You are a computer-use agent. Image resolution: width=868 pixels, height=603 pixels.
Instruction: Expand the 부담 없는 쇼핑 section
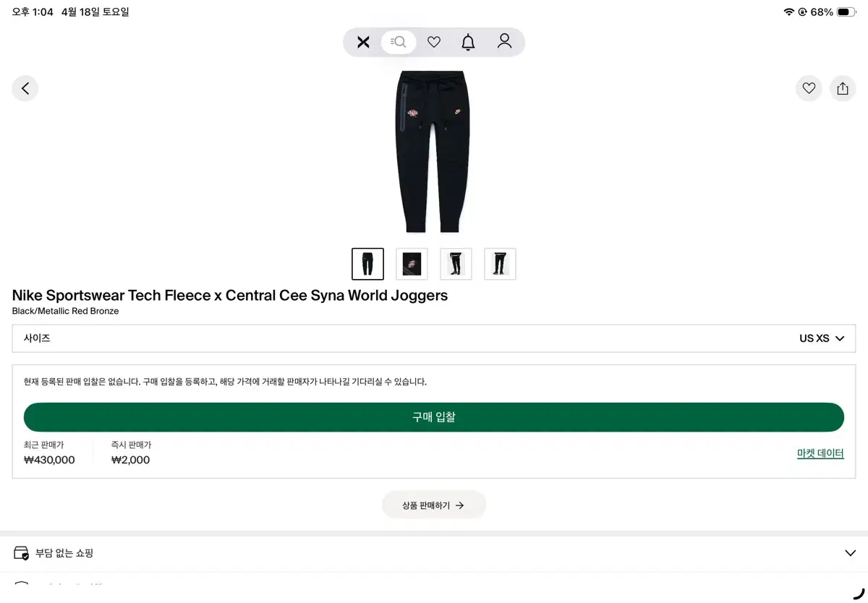(434, 553)
